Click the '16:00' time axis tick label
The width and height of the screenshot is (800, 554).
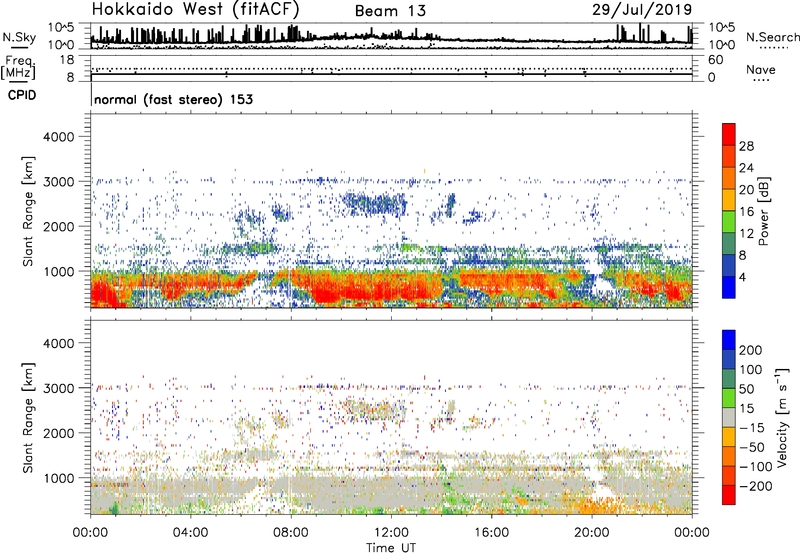(x=492, y=533)
